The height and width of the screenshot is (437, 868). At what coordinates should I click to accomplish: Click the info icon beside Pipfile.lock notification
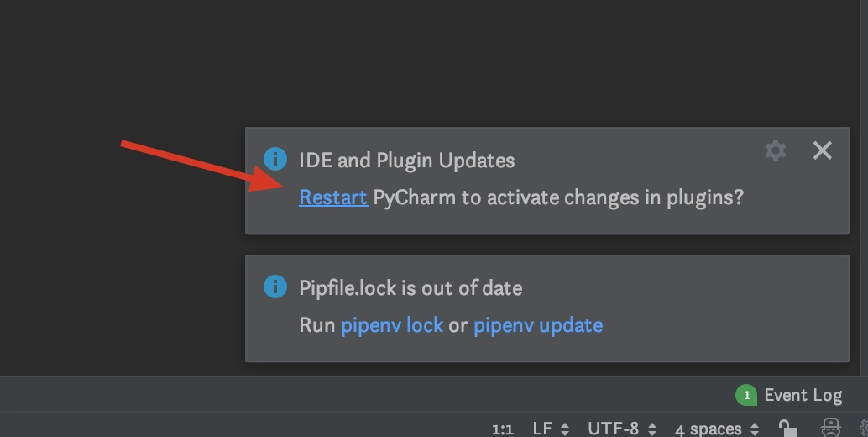(275, 287)
